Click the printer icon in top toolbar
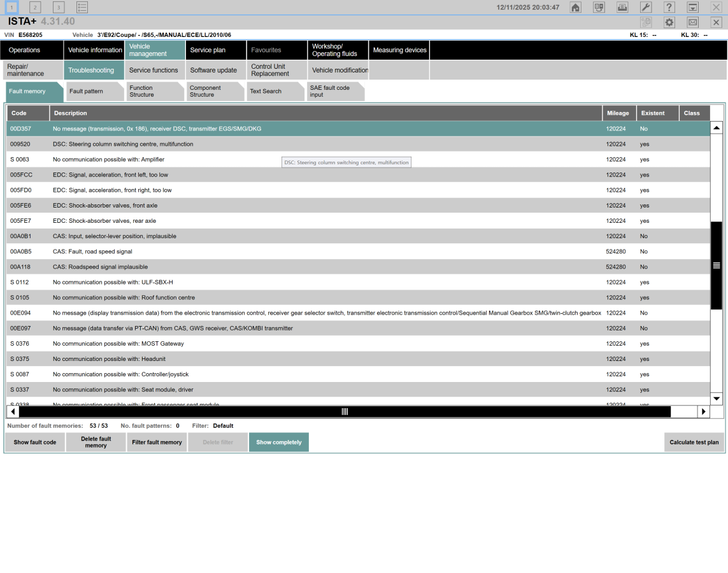Screen dimensions: 728x573 (x=622, y=8)
